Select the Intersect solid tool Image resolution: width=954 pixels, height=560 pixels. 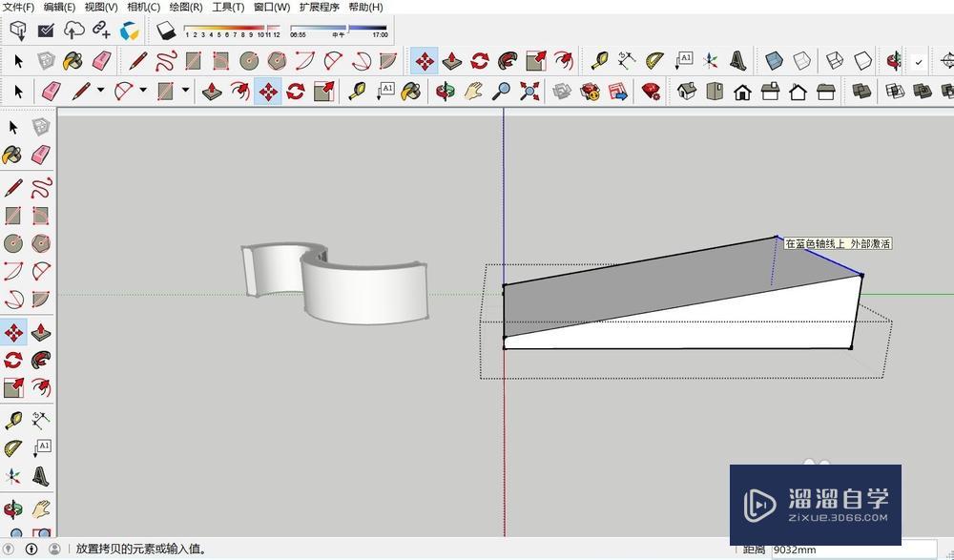pyautogui.click(x=894, y=92)
